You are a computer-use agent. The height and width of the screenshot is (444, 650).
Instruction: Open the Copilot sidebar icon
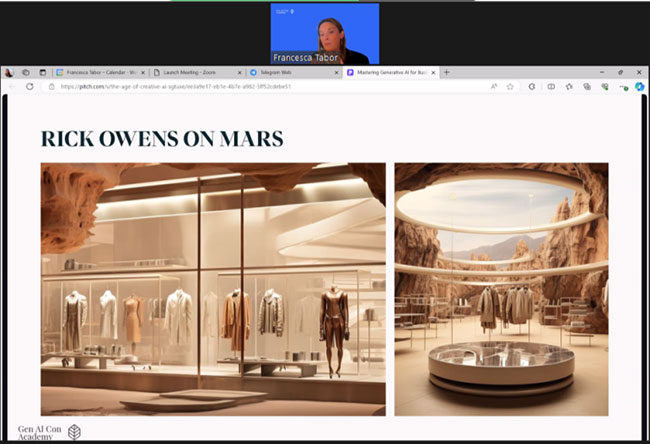[640, 87]
